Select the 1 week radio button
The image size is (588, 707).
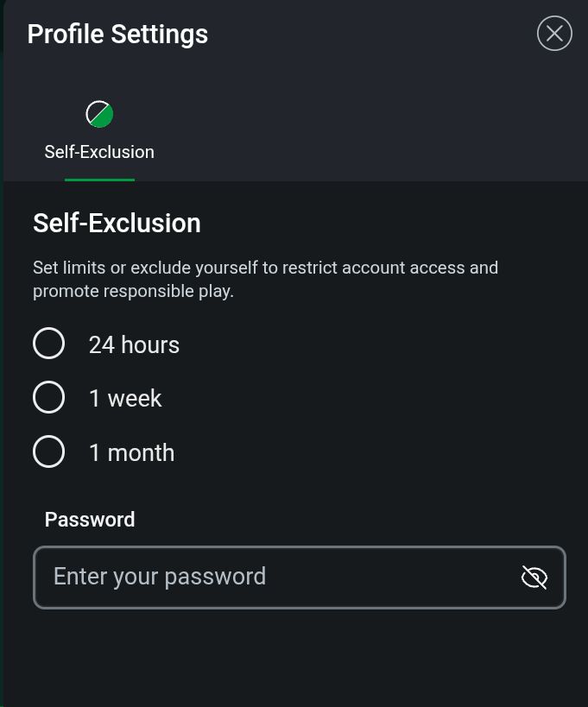(x=48, y=397)
